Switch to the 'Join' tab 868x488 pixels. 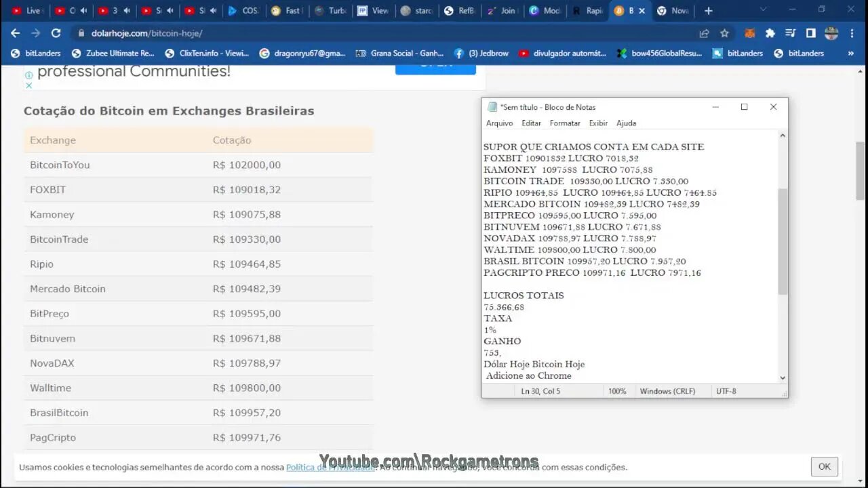pyautogui.click(x=502, y=11)
